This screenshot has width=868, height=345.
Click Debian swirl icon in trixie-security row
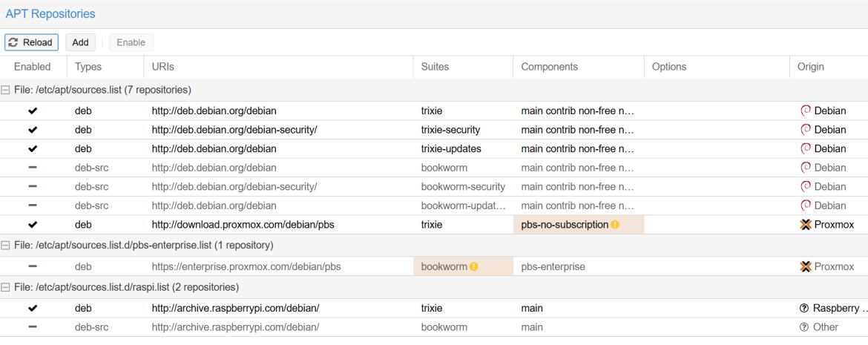coord(806,130)
